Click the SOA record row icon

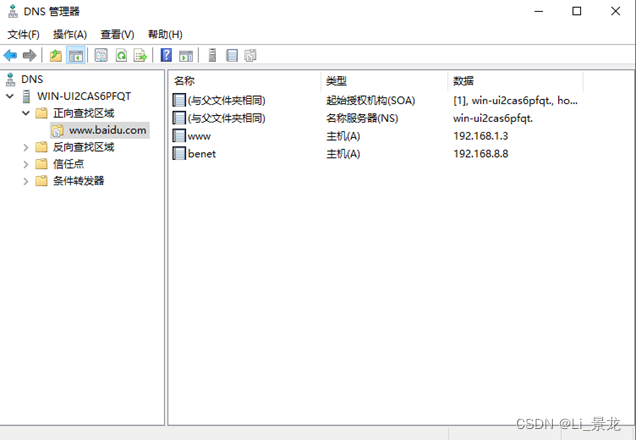coord(179,100)
